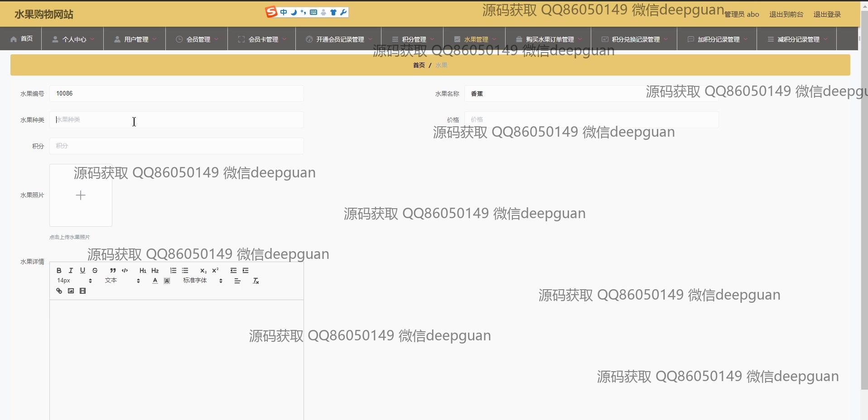
Task: Click the 价格 input field
Action: pyautogui.click(x=591, y=119)
